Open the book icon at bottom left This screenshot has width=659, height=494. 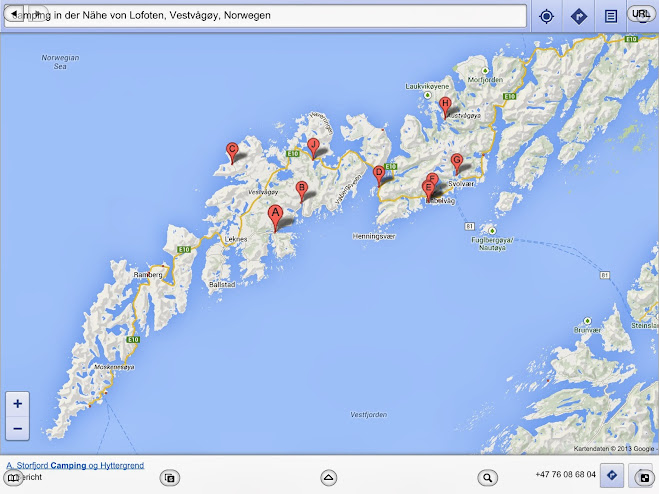coord(13,478)
